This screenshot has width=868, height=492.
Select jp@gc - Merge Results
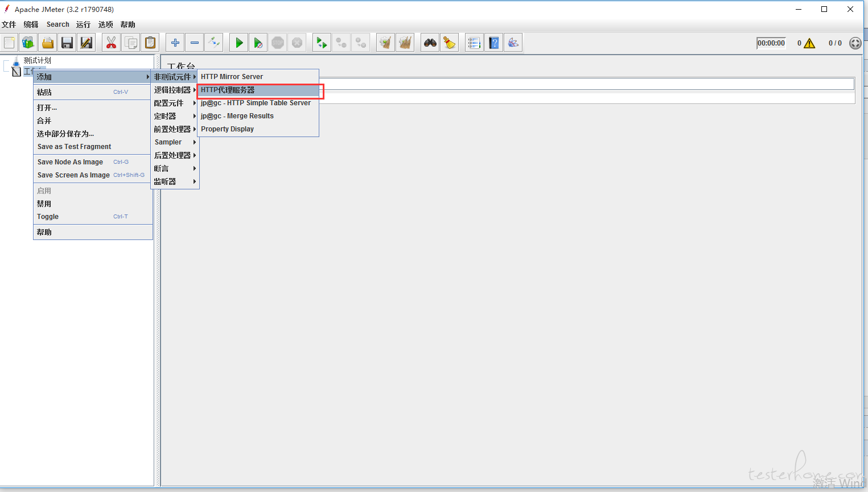click(258, 116)
